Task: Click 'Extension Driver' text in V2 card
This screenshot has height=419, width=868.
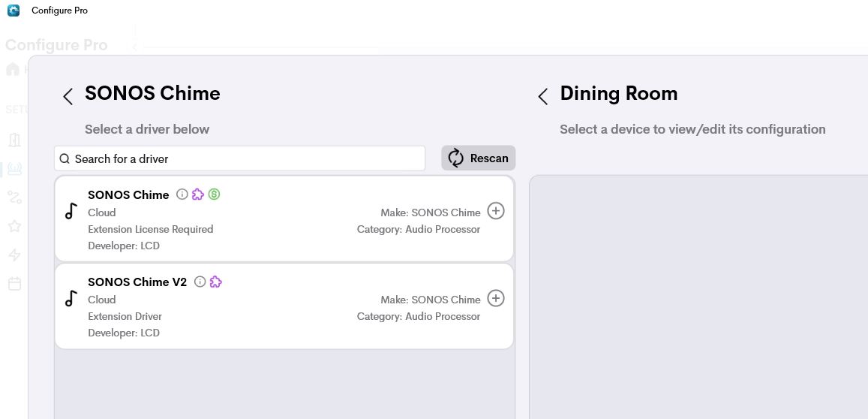Action: point(125,316)
